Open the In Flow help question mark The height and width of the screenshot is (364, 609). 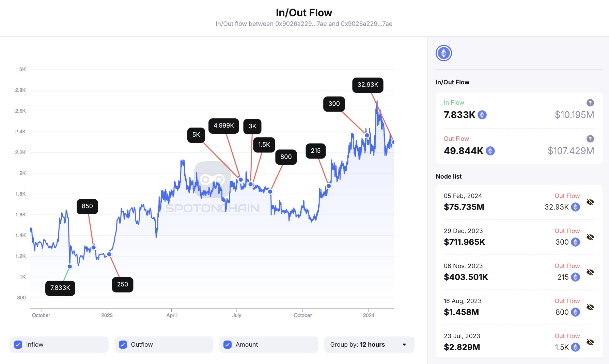pyautogui.click(x=590, y=102)
